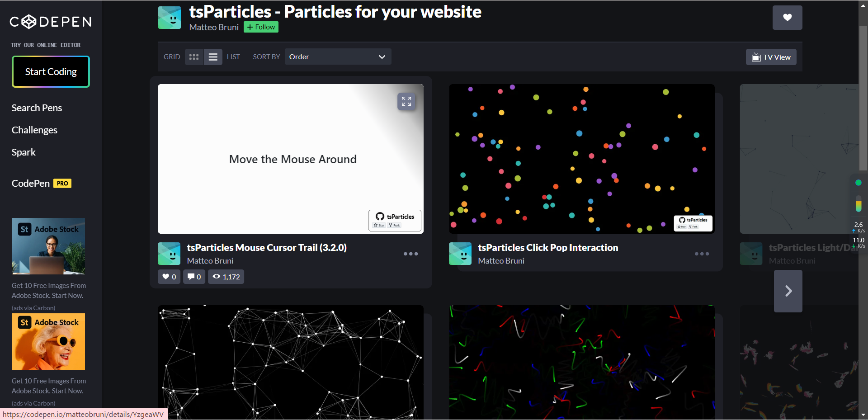Screen dimensions: 868x420
Task: Open tsParticles Click Pop Interaction title
Action: pyautogui.click(x=548, y=248)
